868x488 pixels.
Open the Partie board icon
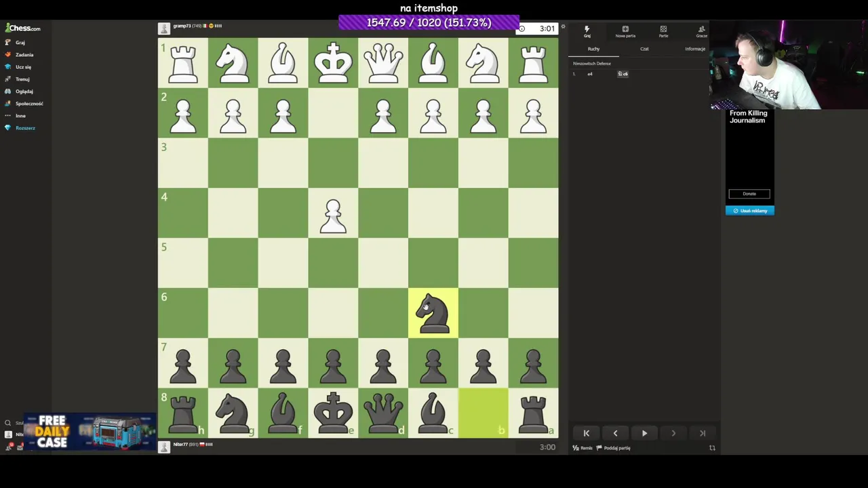(x=663, y=31)
